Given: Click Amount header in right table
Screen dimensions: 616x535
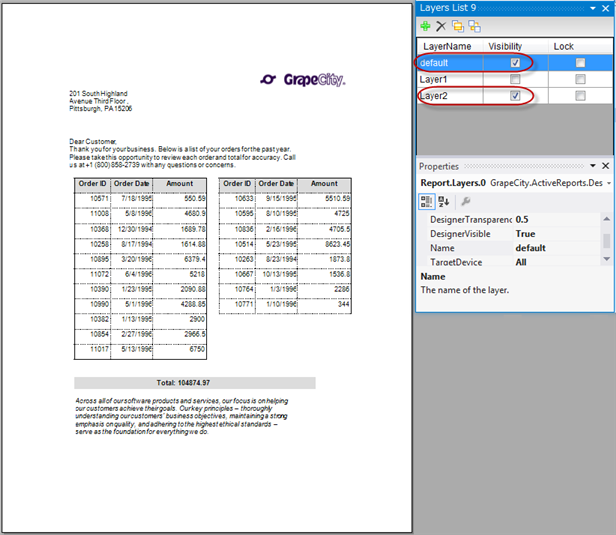Looking at the screenshot, I should coord(324,184).
